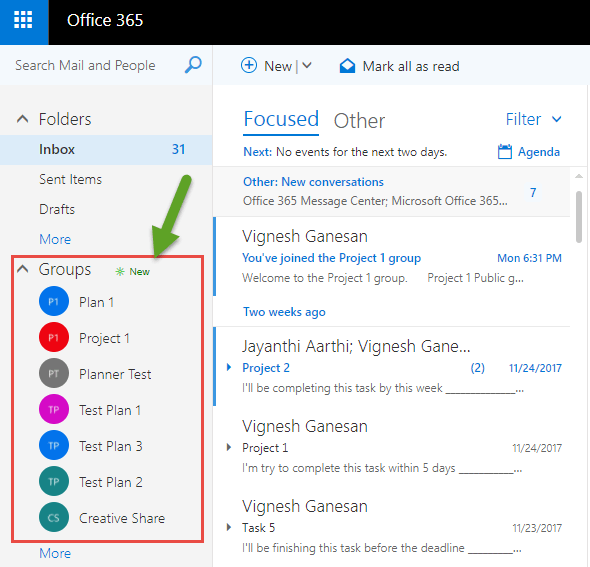This screenshot has height=567, width=590.
Task: Click the Two weeks ago group header
Action: click(x=284, y=312)
